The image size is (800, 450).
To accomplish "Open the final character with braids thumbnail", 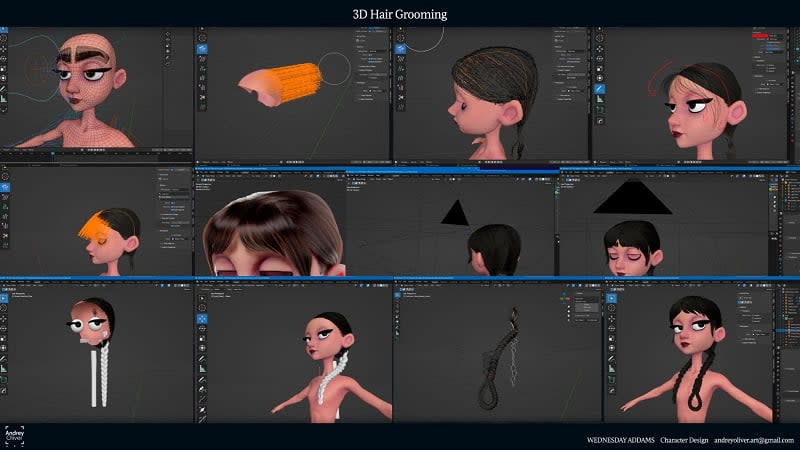I will 702,352.
